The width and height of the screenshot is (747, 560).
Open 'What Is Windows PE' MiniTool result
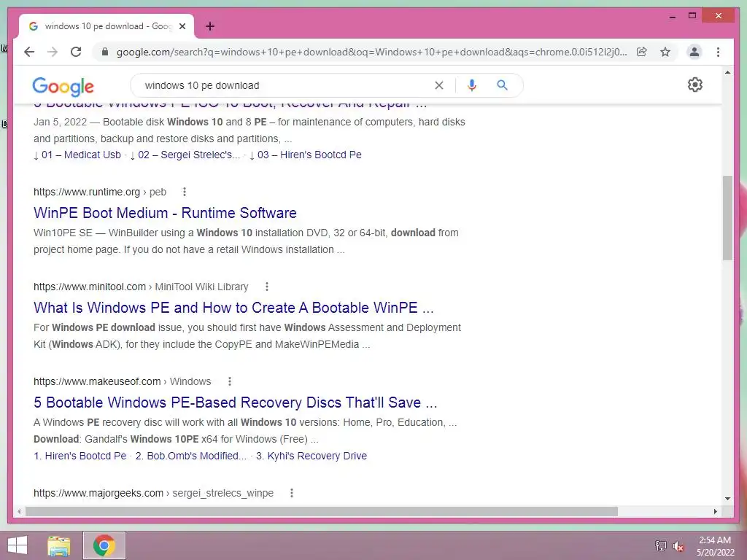click(x=233, y=308)
